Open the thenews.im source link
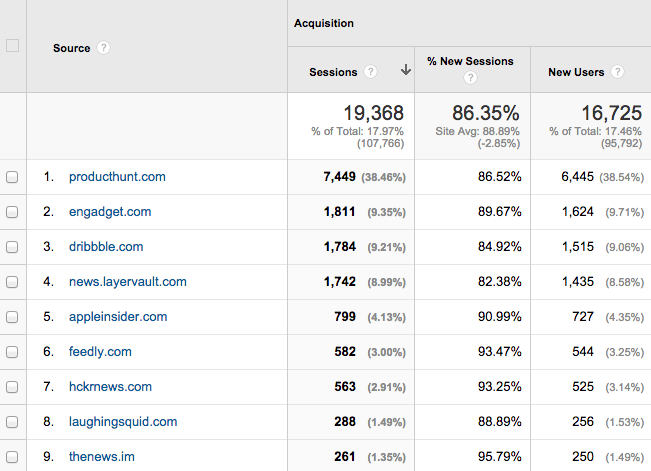 (x=102, y=456)
